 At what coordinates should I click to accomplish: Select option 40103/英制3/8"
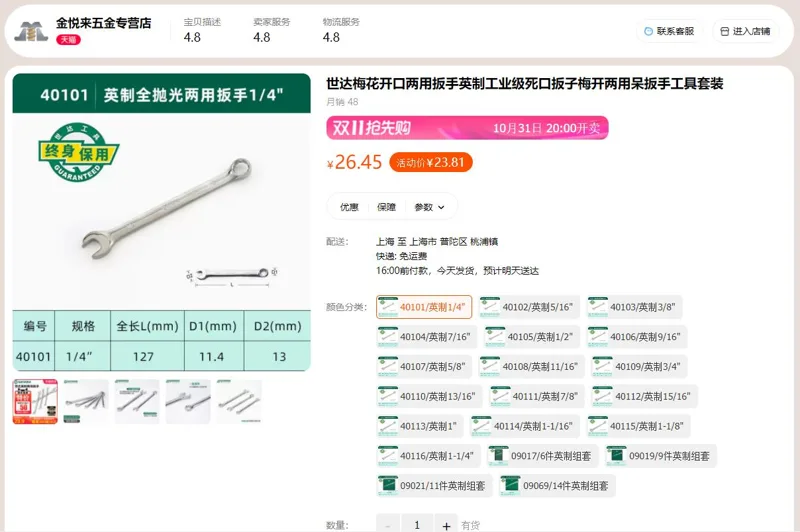tap(634, 307)
